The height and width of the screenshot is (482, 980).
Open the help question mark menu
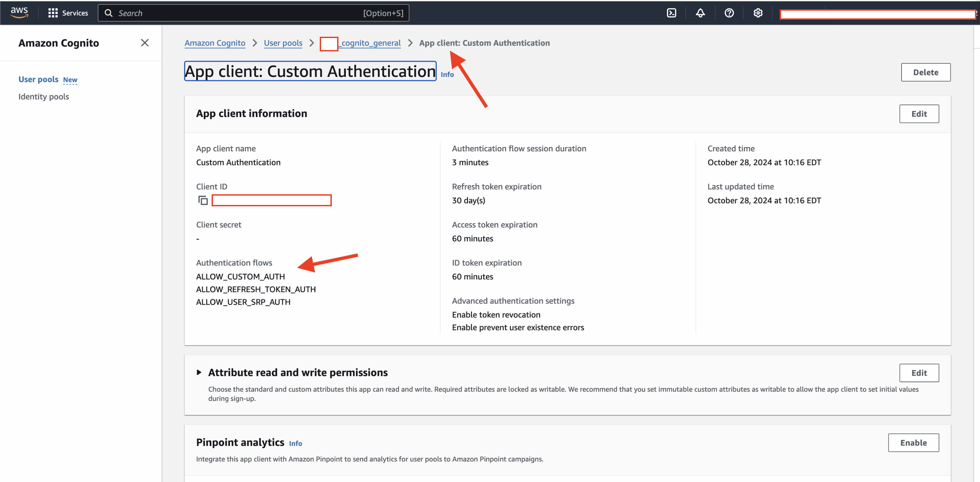tap(729, 13)
